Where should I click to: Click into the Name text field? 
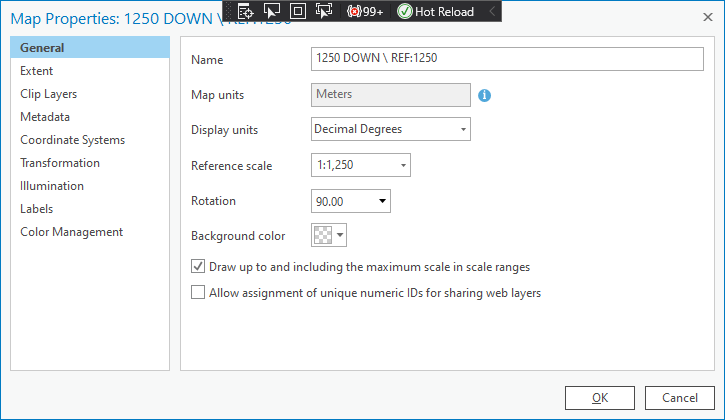point(507,59)
